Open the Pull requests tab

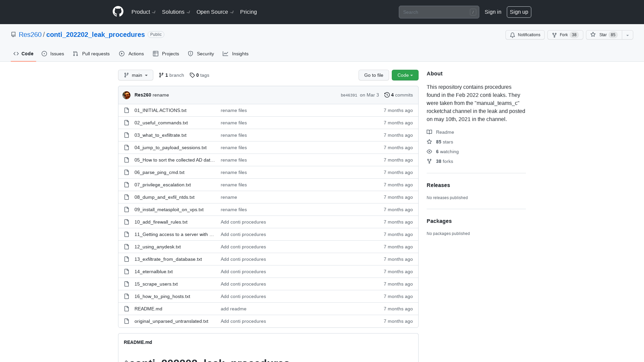(x=91, y=54)
